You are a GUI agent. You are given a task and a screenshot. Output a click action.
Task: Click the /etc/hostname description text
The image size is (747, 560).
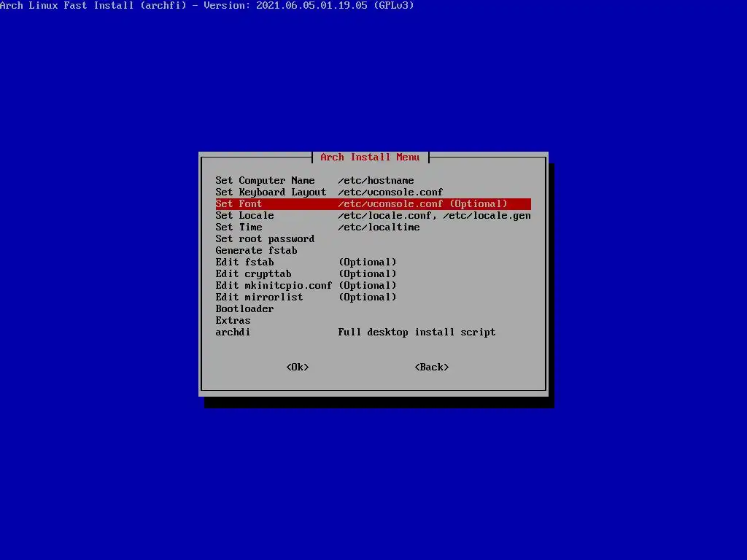coord(376,181)
